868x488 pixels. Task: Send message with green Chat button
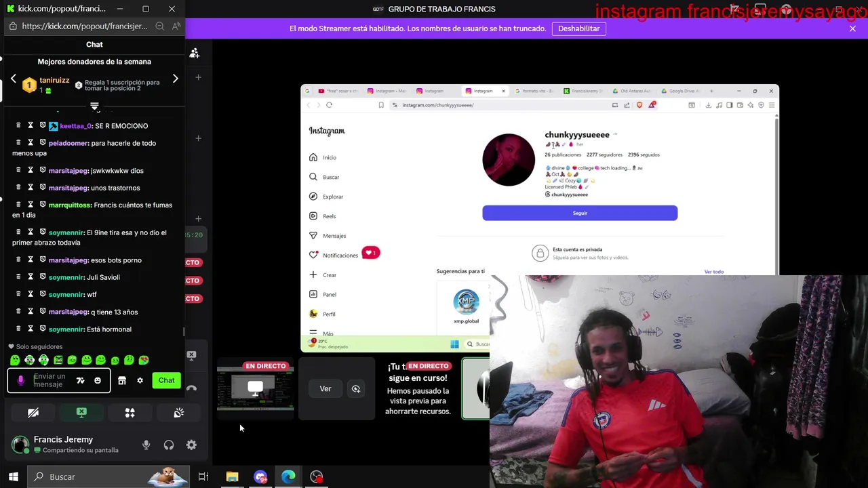pos(166,380)
